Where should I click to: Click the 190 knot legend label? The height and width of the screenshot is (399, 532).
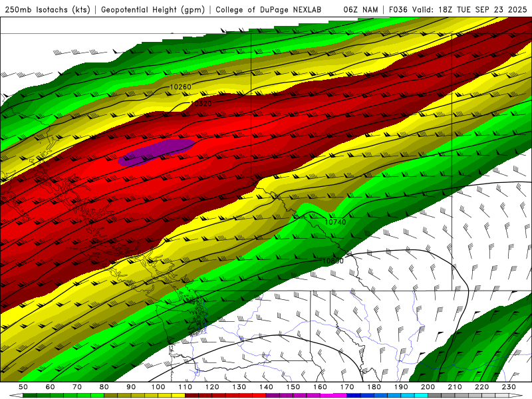pyautogui.click(x=401, y=387)
